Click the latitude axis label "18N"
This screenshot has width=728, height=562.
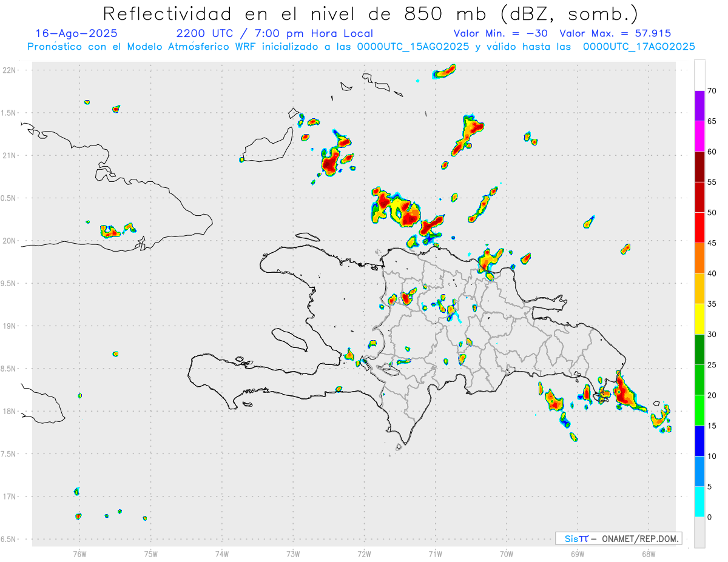click(10, 411)
